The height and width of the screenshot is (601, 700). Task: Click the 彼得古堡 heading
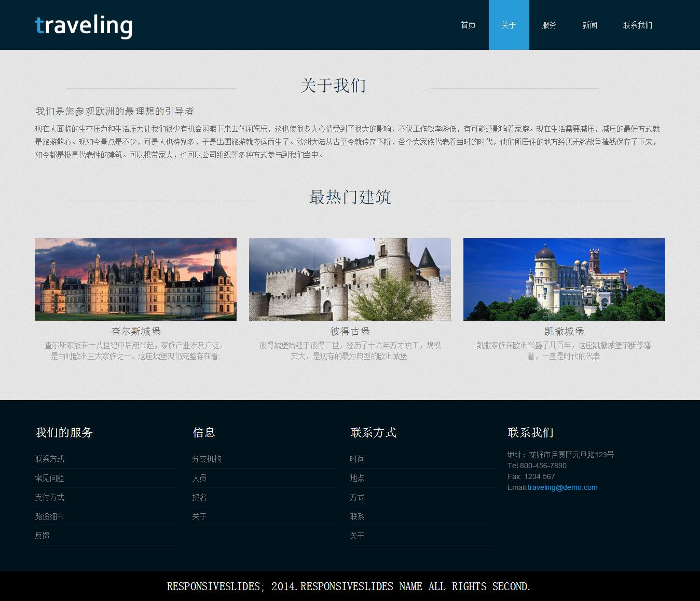350,331
